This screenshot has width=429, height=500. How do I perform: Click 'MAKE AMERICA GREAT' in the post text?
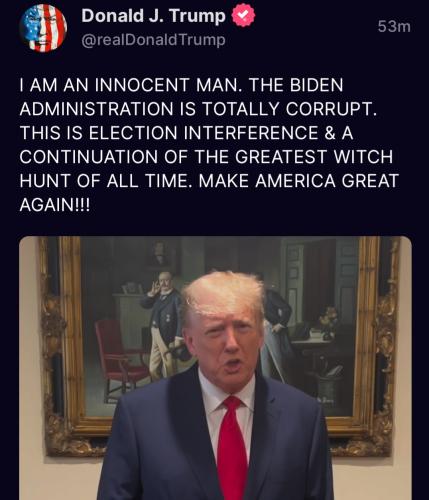click(x=299, y=181)
